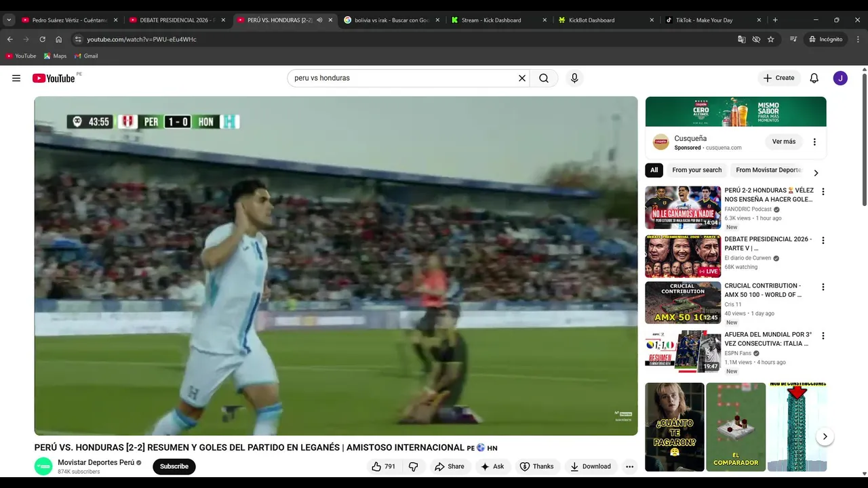Open tab search dropdown arrow

pos(9,20)
